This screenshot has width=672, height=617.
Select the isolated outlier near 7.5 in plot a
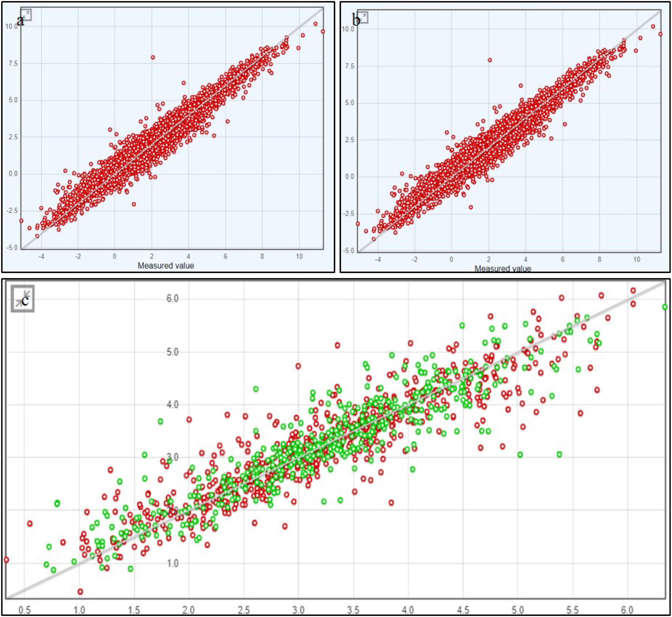pyautogui.click(x=153, y=57)
